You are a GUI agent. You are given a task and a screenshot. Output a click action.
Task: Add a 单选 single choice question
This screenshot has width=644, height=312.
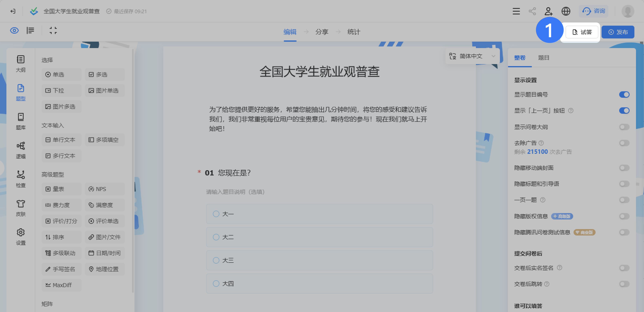click(61, 74)
